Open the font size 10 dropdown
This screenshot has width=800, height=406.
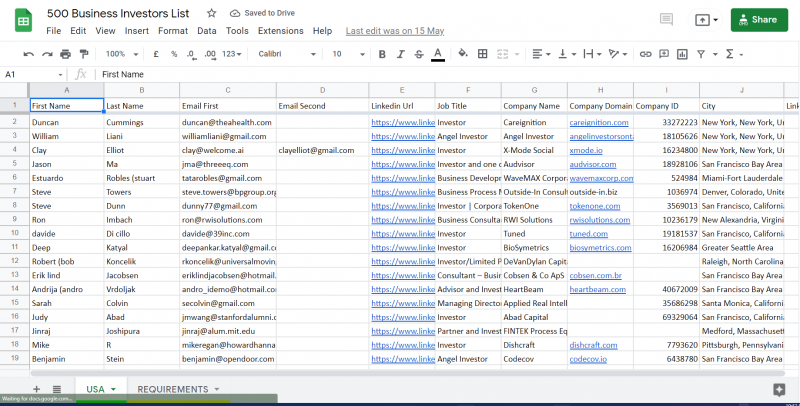[348, 54]
